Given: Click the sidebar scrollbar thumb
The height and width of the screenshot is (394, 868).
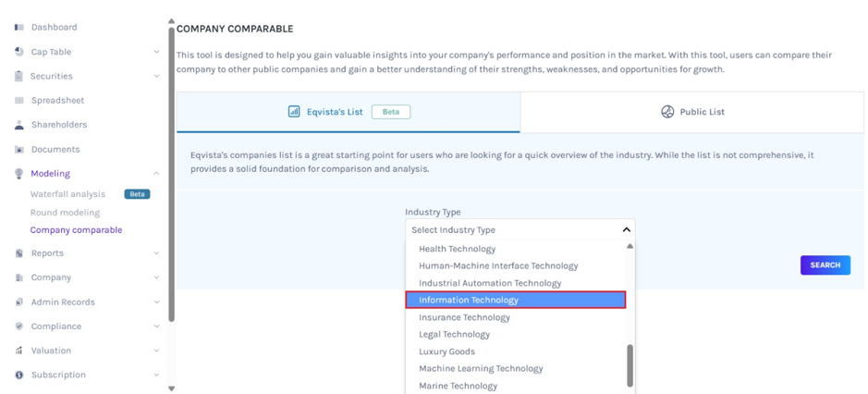Looking at the screenshot, I should (x=172, y=175).
